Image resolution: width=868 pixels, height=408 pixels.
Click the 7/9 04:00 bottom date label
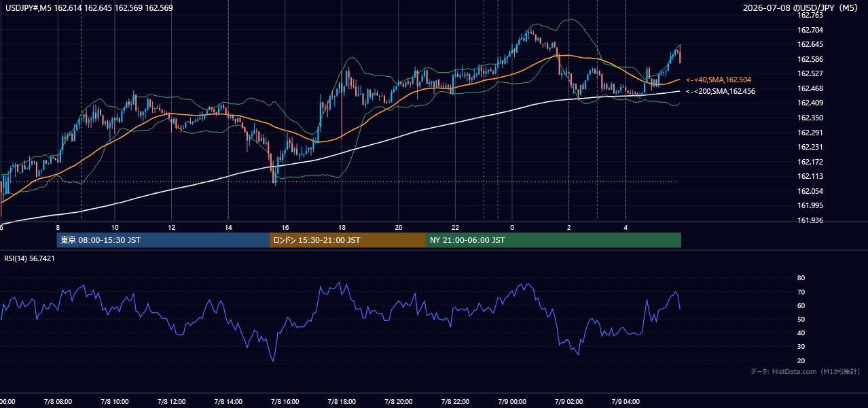[x=626, y=402]
